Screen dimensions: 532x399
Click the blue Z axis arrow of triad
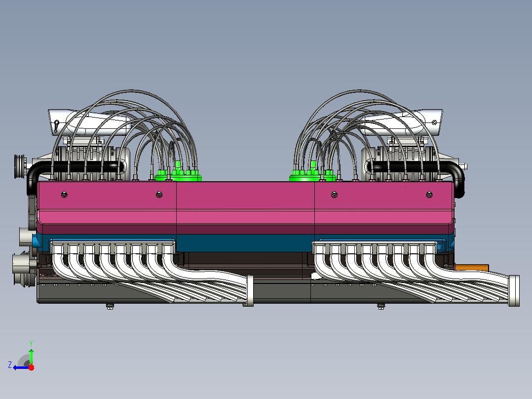coord(20,368)
